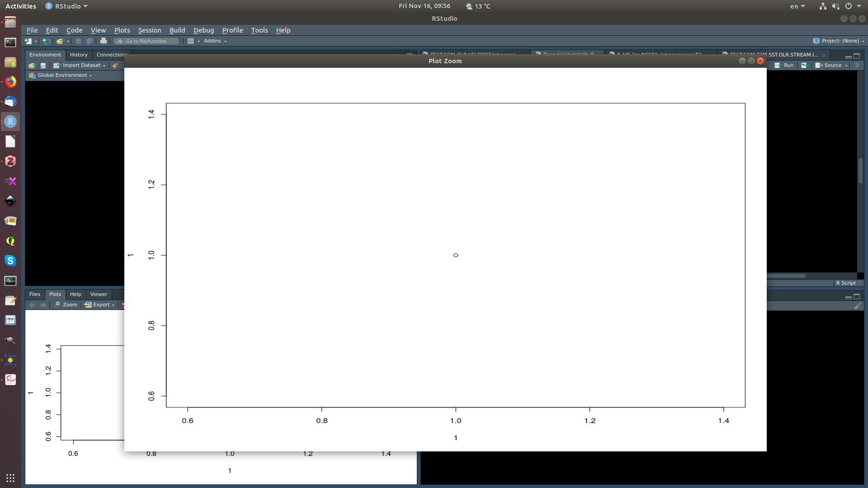Viewport: 868px width, 488px height.
Task: Select the Viewer tab
Action: pyautogui.click(x=98, y=294)
